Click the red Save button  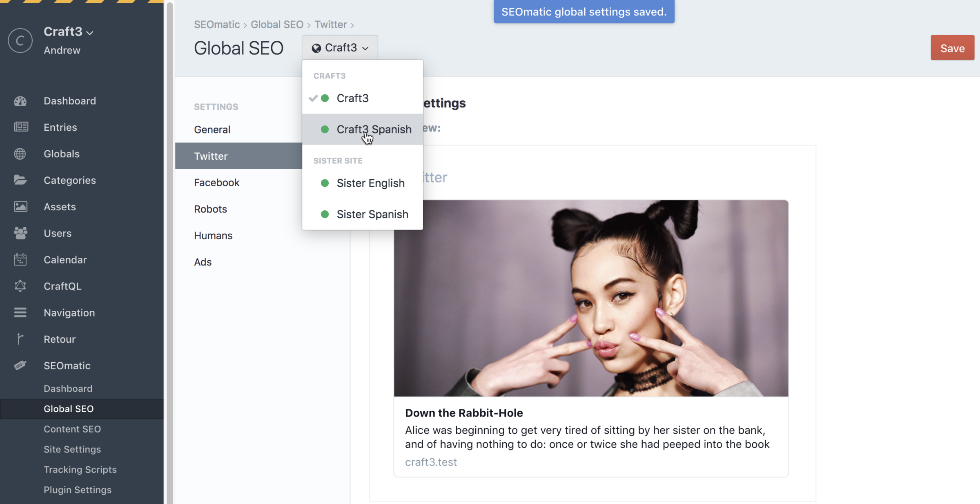tap(952, 47)
